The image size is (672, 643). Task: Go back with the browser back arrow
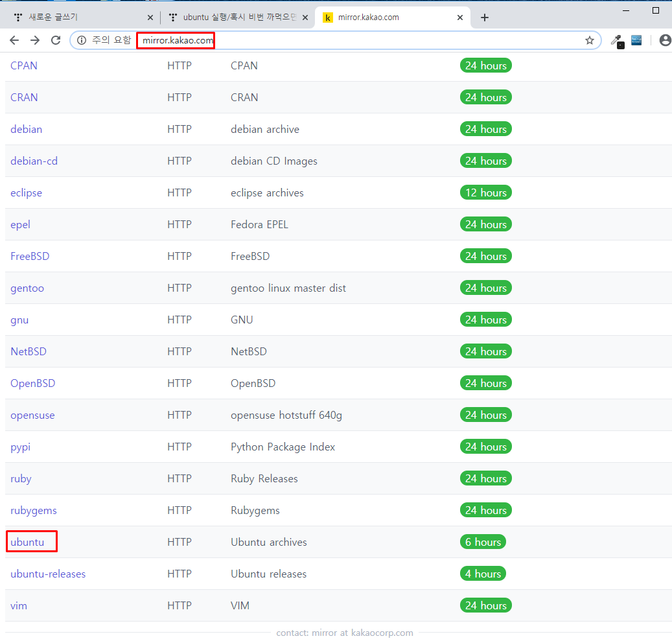click(x=14, y=40)
